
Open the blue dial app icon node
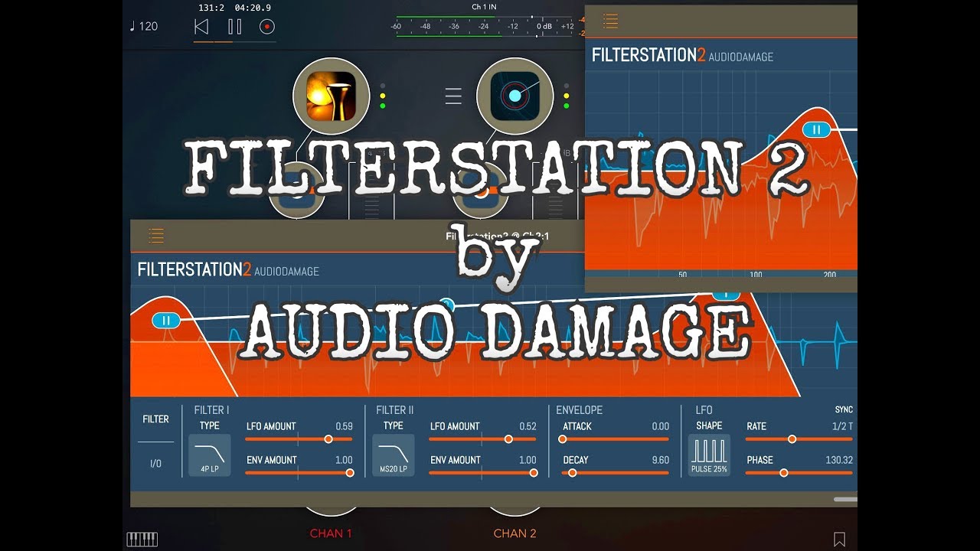tap(515, 96)
